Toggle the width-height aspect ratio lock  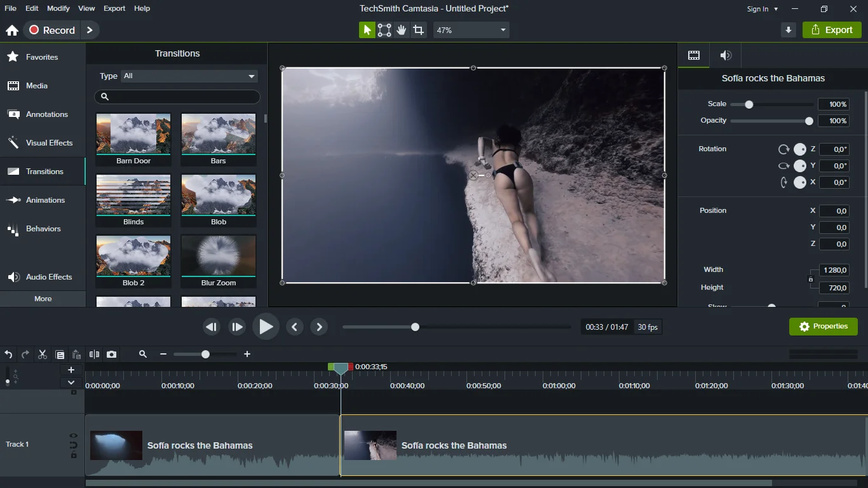tap(810, 279)
